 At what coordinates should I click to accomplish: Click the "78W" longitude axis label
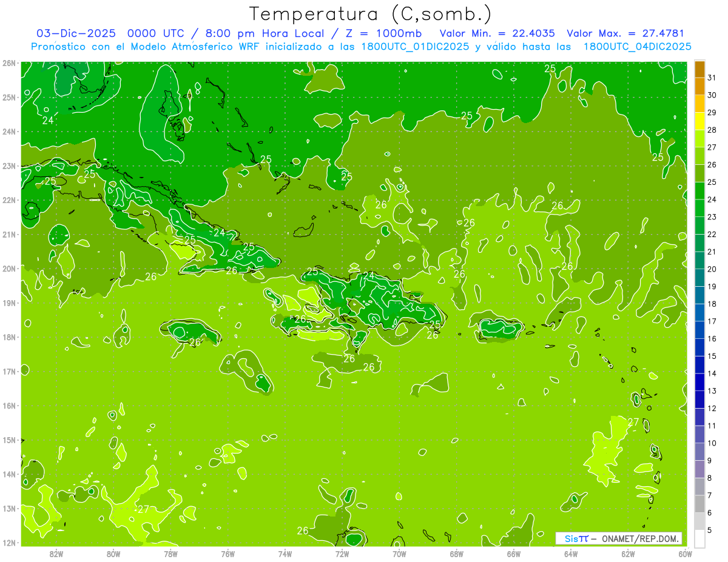tap(170, 554)
